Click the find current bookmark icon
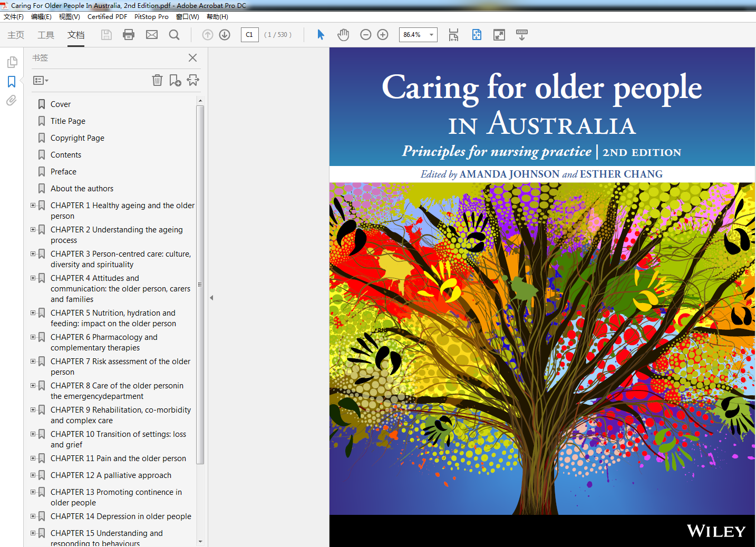756x547 pixels. click(x=193, y=80)
